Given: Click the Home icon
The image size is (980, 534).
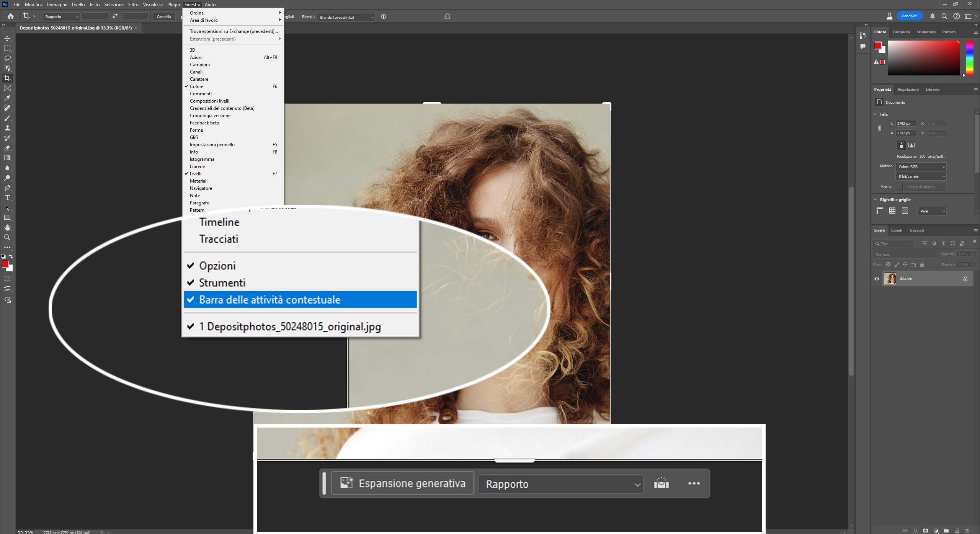Looking at the screenshot, I should pos(11,16).
